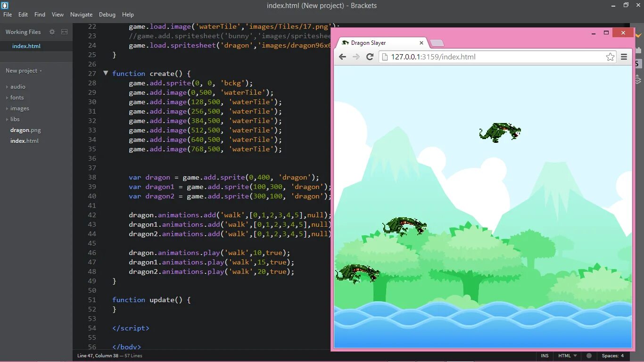Click the split view icon beside Working Files
Image resolution: width=644 pixels, height=362 pixels.
[x=65, y=32]
